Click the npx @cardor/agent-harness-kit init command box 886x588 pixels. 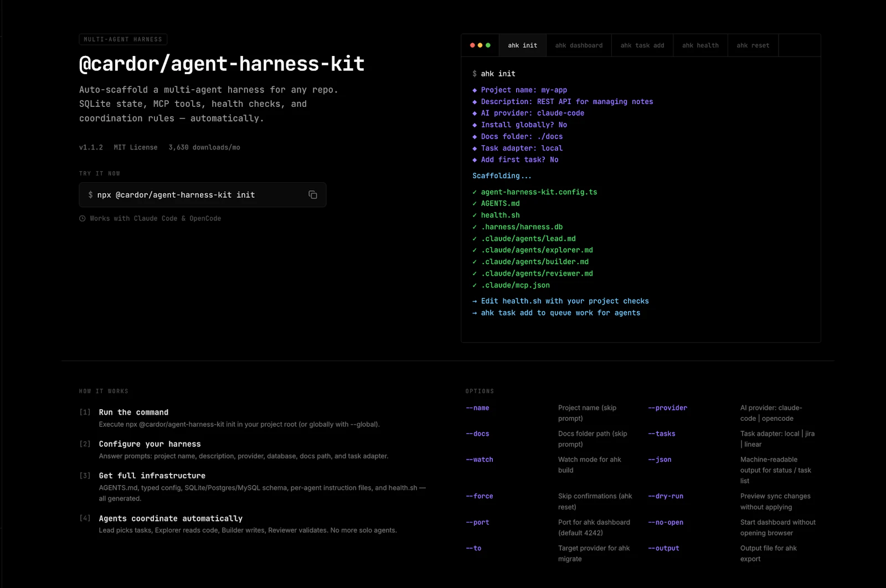click(203, 195)
